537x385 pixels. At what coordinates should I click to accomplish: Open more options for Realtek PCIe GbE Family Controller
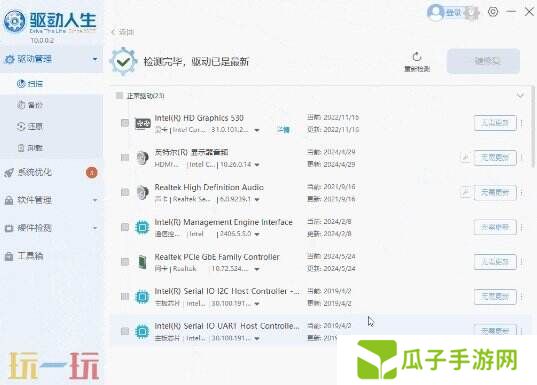[x=522, y=262]
